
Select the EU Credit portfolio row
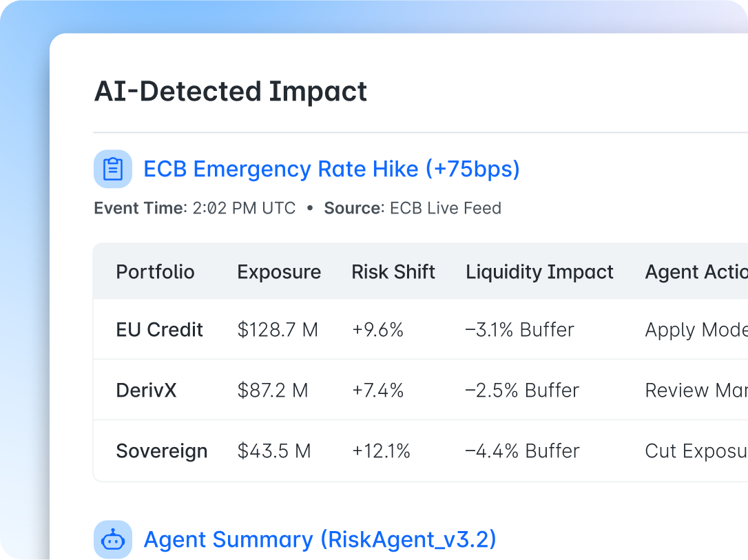(160, 330)
